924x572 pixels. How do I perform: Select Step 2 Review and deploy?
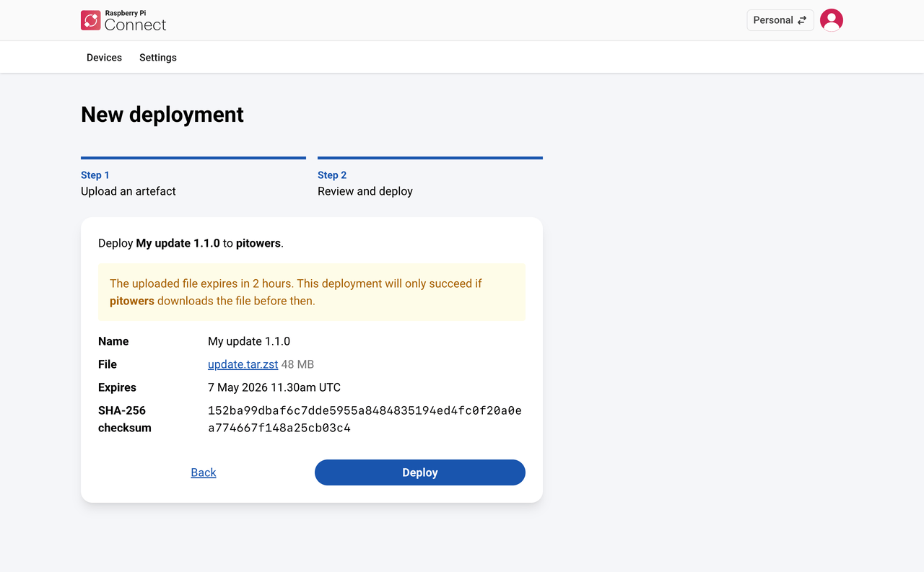tap(430, 178)
